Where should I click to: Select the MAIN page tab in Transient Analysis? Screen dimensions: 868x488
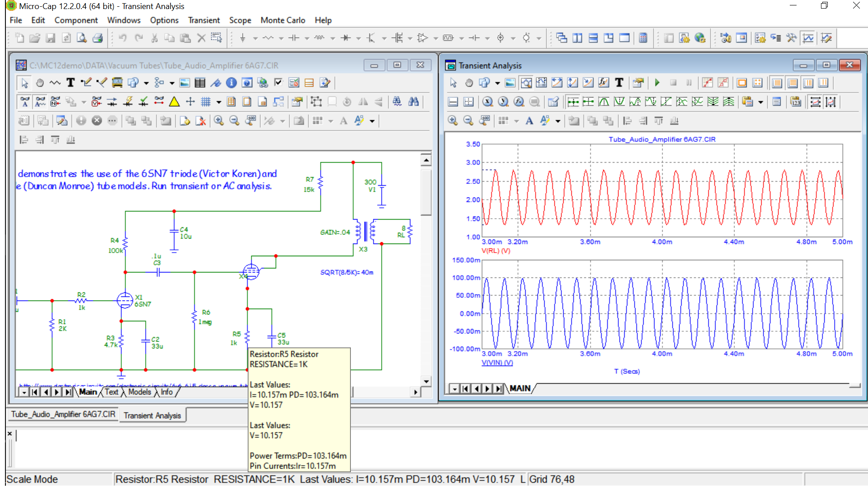[x=520, y=388]
